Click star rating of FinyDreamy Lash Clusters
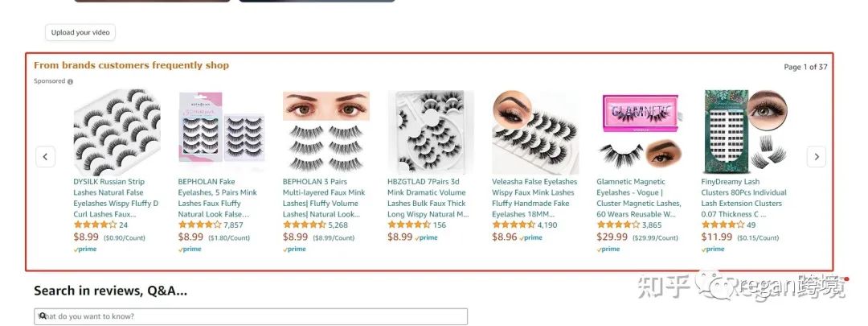 pos(723,225)
